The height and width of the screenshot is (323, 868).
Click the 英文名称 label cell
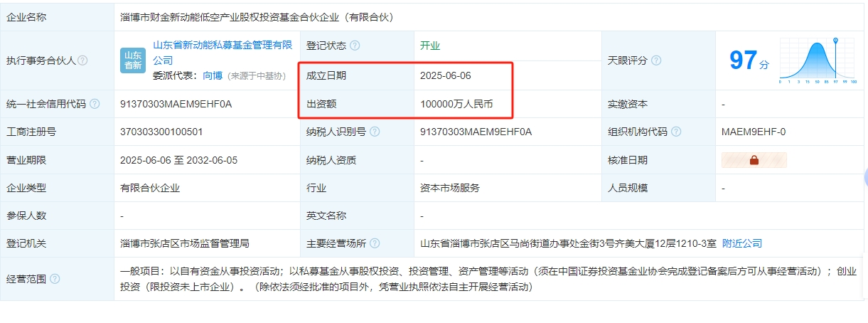click(x=357, y=216)
